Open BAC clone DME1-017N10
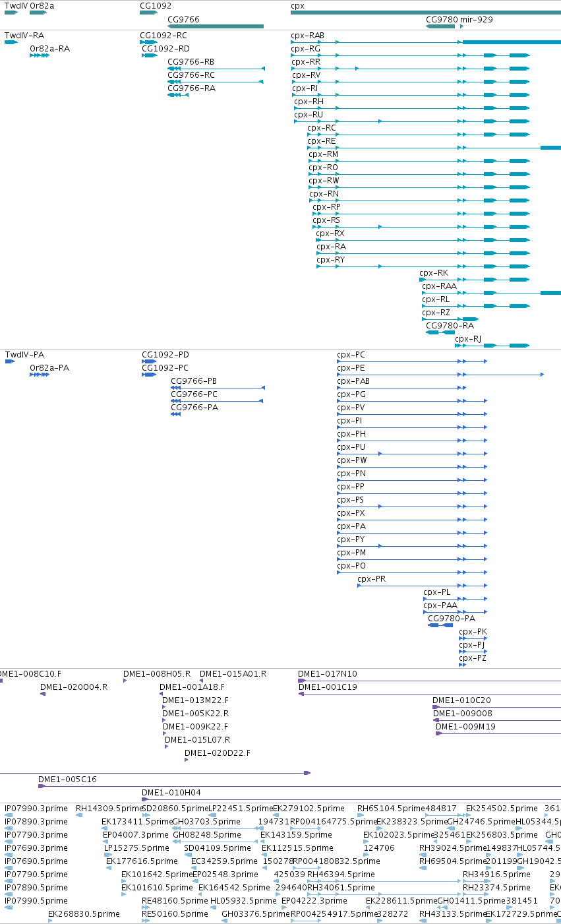This screenshot has height=924, width=561. pyautogui.click(x=328, y=674)
